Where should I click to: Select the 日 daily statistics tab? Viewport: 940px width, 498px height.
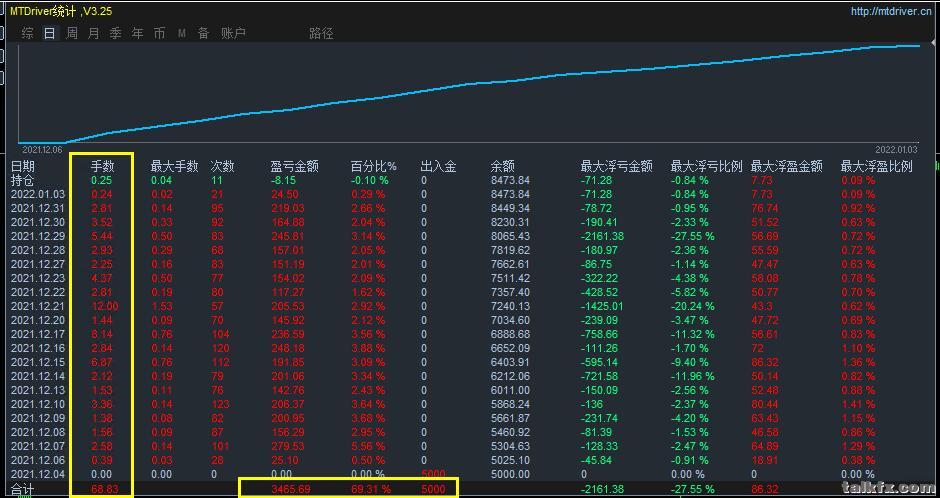coord(49,33)
